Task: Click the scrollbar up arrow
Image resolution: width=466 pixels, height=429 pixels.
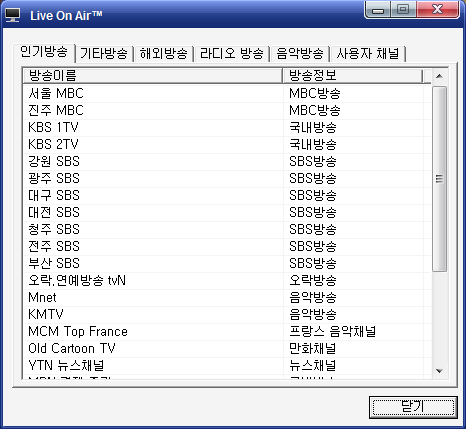Action: pyautogui.click(x=439, y=76)
